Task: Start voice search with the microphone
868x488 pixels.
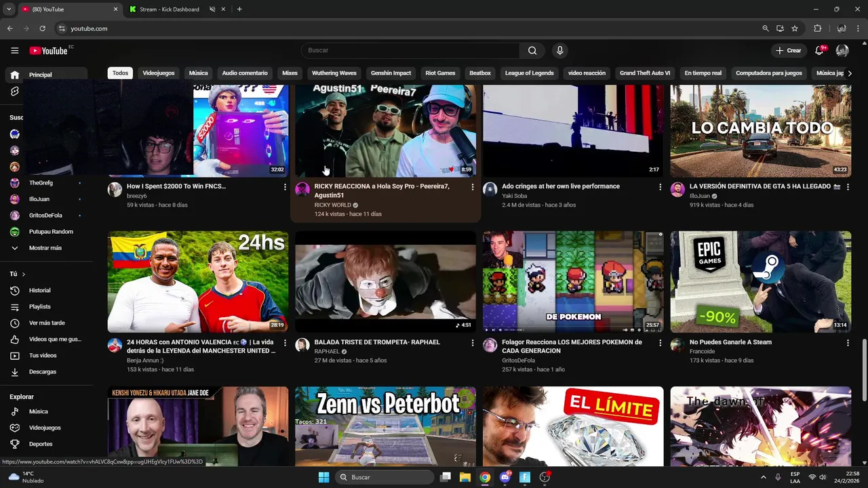Action: click(x=559, y=50)
